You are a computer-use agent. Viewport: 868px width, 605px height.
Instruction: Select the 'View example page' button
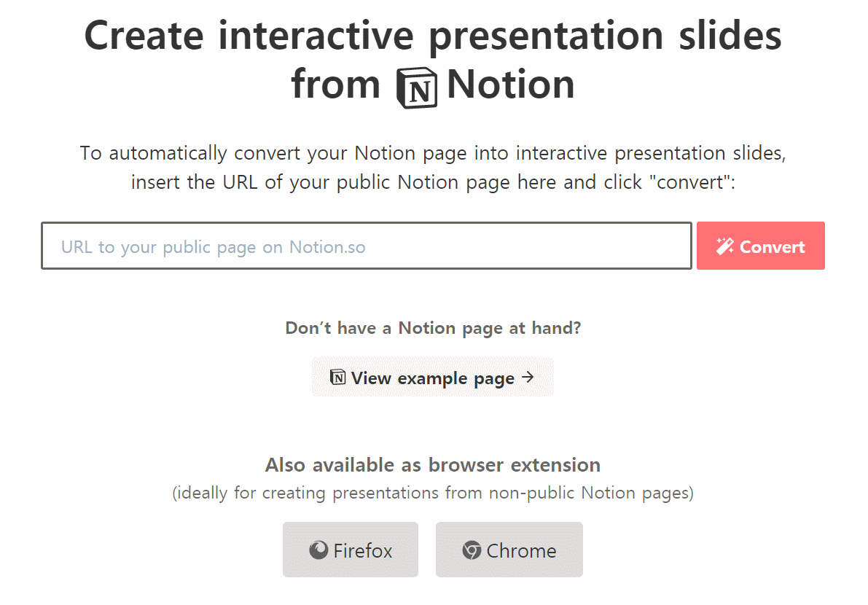(x=432, y=377)
